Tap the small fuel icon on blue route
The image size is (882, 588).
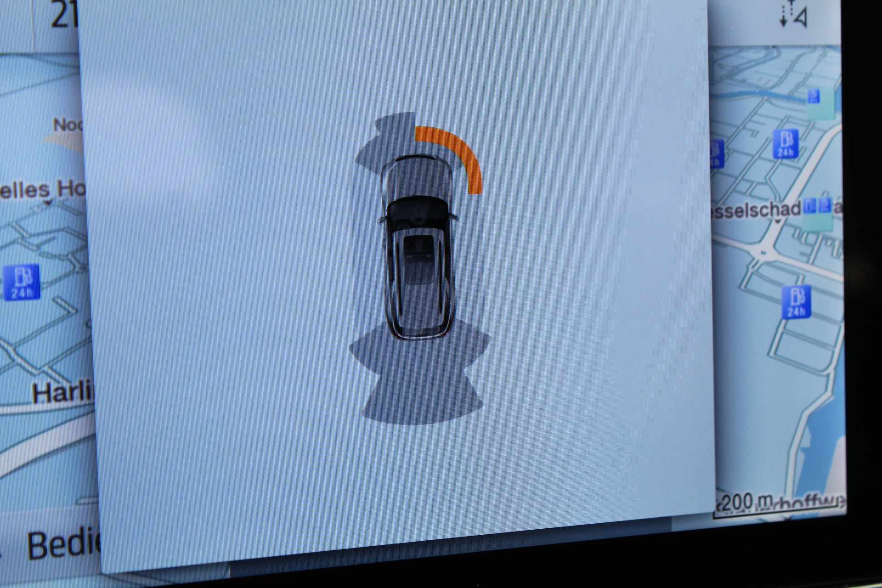point(813,96)
